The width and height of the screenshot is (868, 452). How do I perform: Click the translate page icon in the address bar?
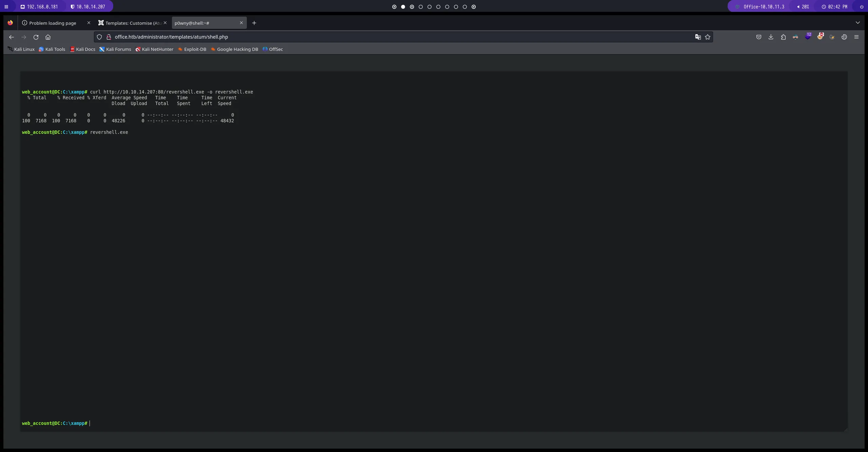[x=698, y=37]
